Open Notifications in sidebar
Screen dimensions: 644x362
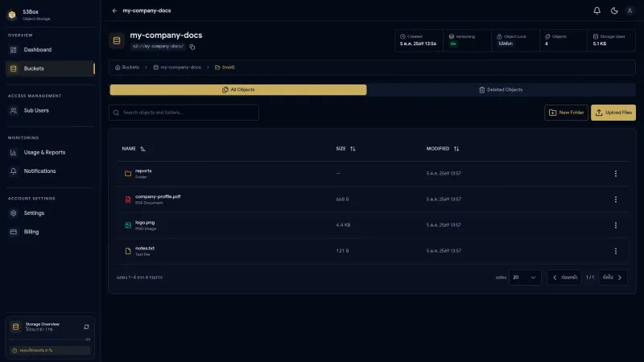[x=50, y=171]
